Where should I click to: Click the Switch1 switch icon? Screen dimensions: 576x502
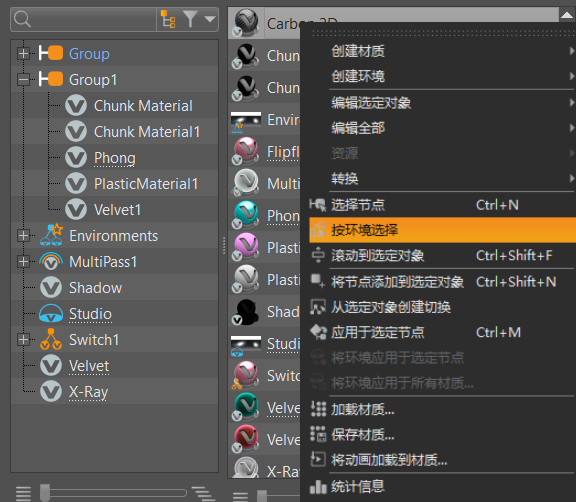pos(51,339)
